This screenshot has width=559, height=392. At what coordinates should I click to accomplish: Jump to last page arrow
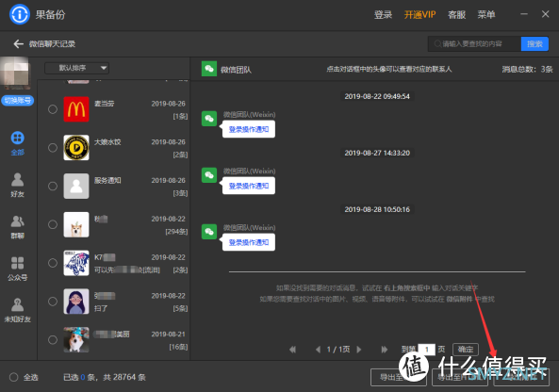[384, 350]
